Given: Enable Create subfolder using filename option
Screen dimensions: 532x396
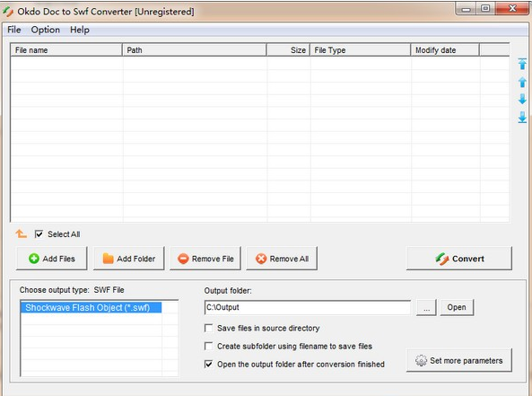Looking at the screenshot, I should click(209, 346).
